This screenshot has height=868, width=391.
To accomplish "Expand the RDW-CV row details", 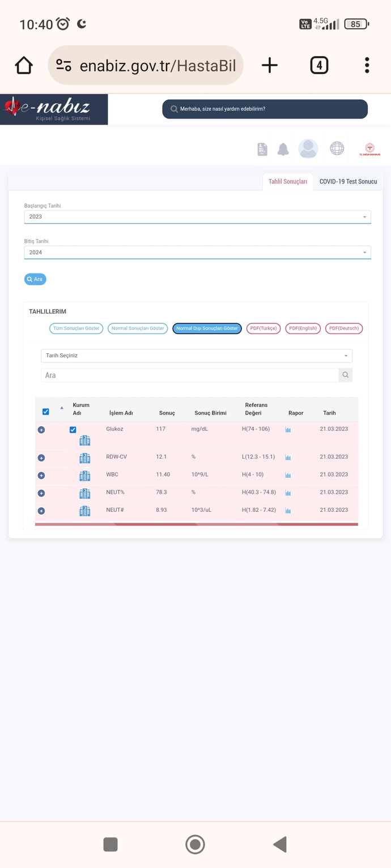I will click(41, 457).
